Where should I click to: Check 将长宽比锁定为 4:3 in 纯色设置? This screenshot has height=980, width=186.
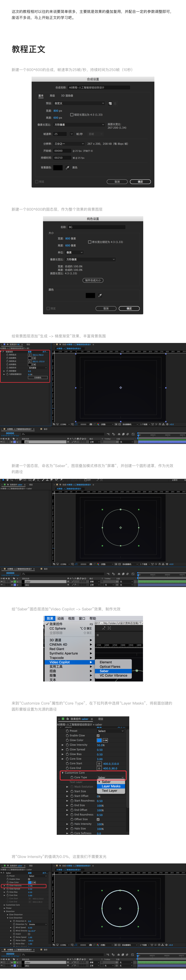(90, 242)
